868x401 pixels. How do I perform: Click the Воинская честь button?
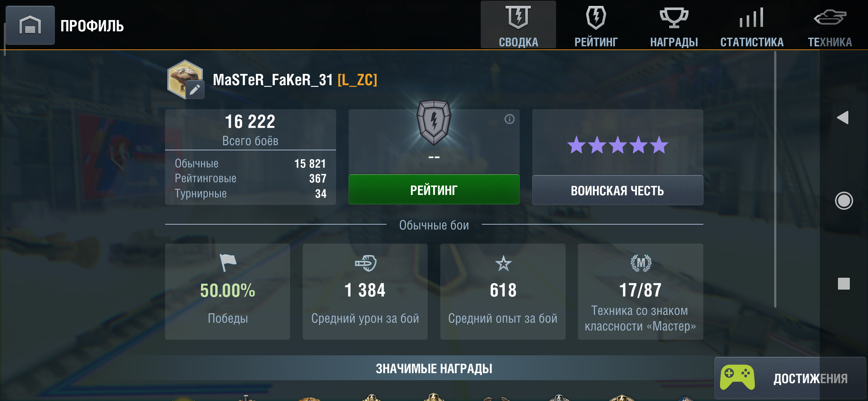pos(618,190)
